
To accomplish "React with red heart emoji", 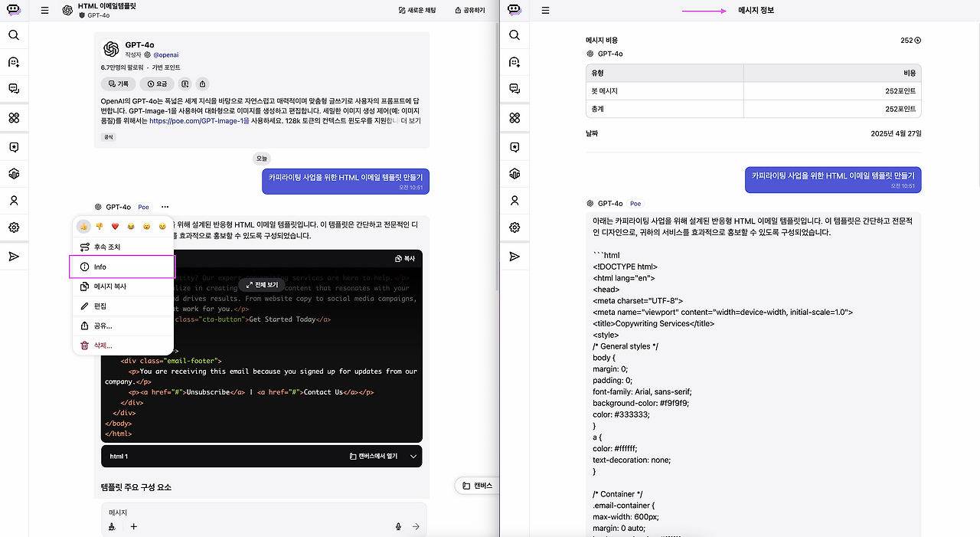I will pyautogui.click(x=116, y=227).
